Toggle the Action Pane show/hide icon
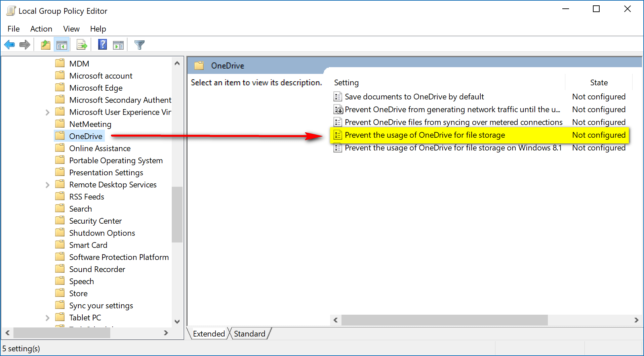The image size is (644, 356). coord(118,45)
